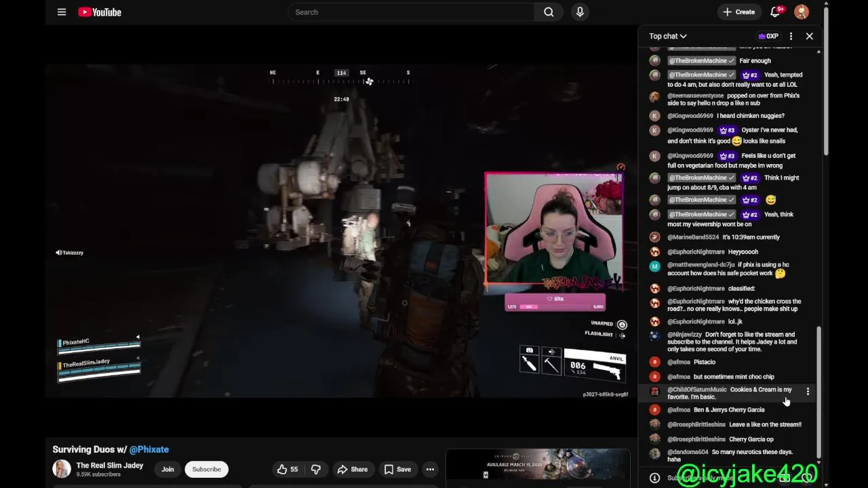Dislike the video with thumbs down
This screenshot has height=488, width=868.
coord(316,469)
